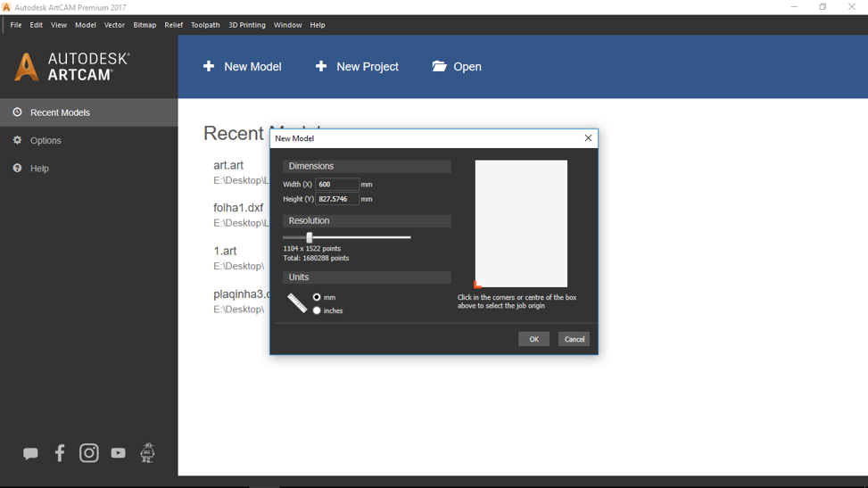This screenshot has height=488, width=868.
Task: Open the 3D Printing menu
Action: (247, 25)
